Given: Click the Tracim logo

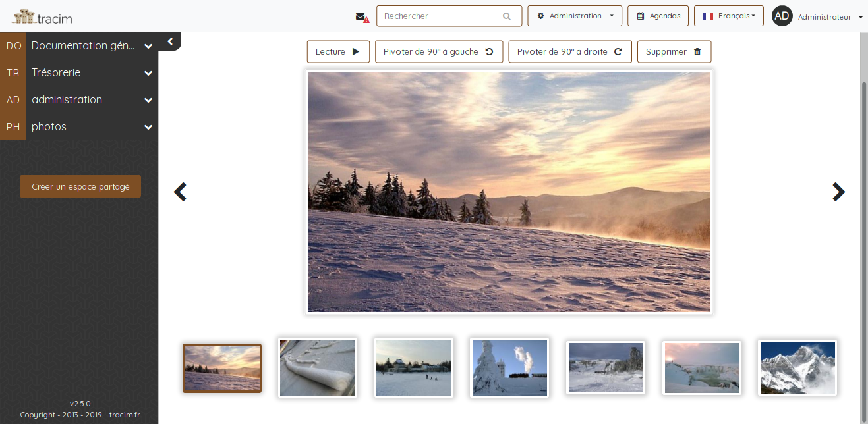Looking at the screenshot, I should 42,16.
